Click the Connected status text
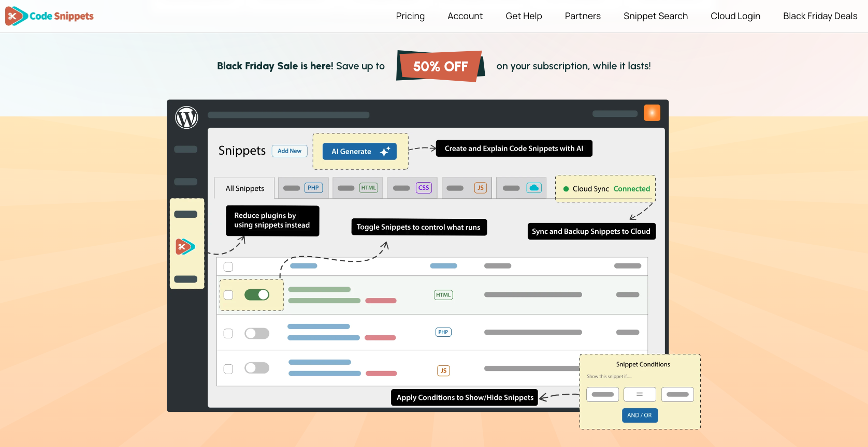868x447 pixels. 632,189
